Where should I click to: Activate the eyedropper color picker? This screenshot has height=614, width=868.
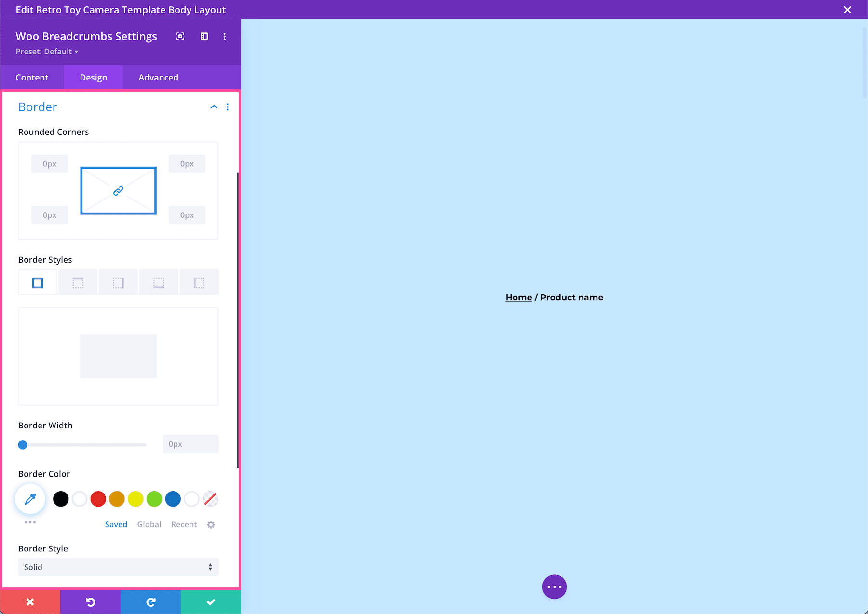click(x=30, y=499)
